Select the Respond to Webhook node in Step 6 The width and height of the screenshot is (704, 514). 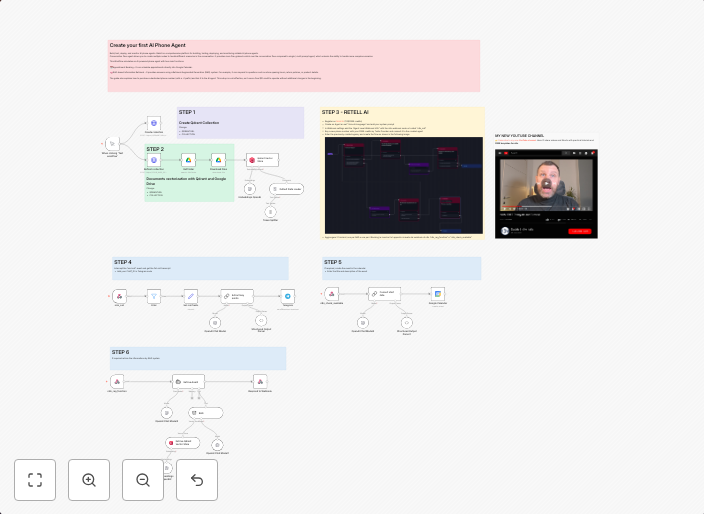(260, 382)
